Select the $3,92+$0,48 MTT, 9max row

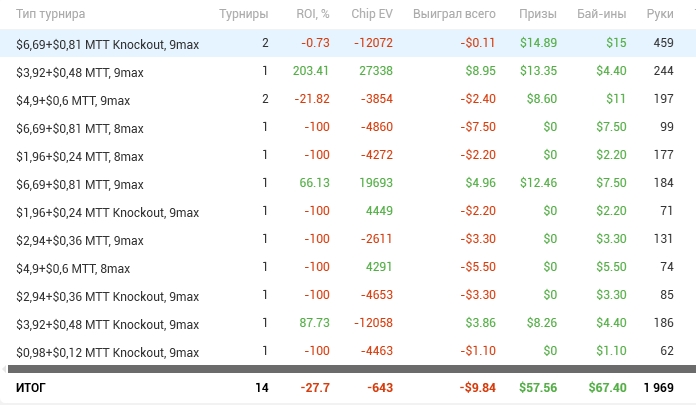81,71
